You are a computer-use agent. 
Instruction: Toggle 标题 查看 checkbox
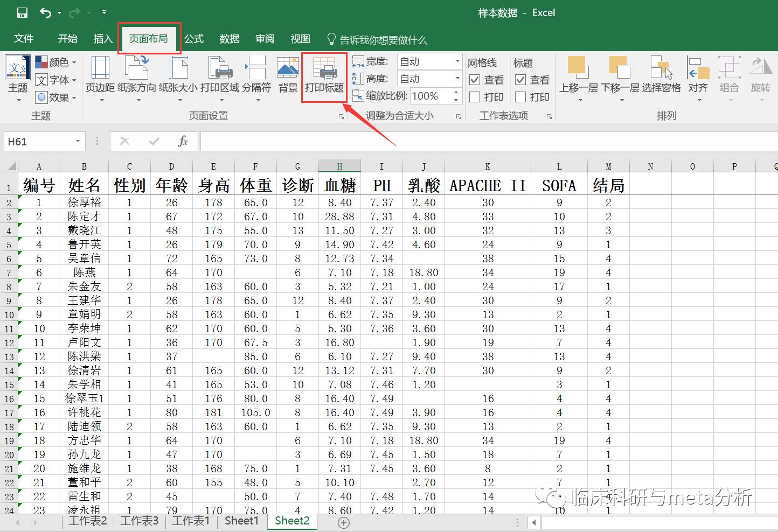pos(520,80)
